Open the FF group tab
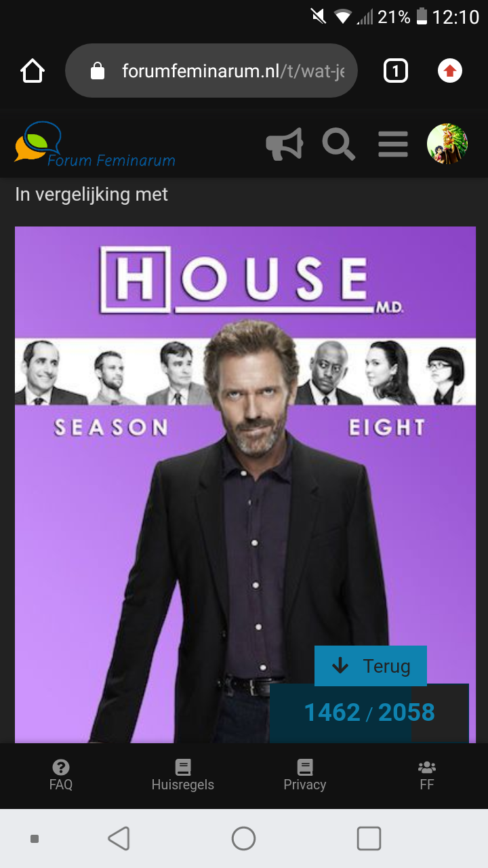Screen dimensions: 488x868 click(427, 776)
